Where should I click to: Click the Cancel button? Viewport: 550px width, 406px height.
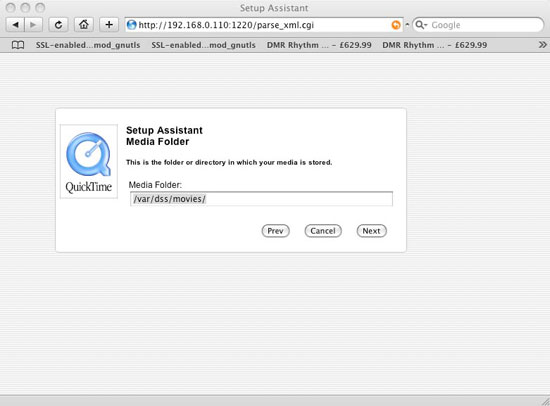[x=323, y=231]
